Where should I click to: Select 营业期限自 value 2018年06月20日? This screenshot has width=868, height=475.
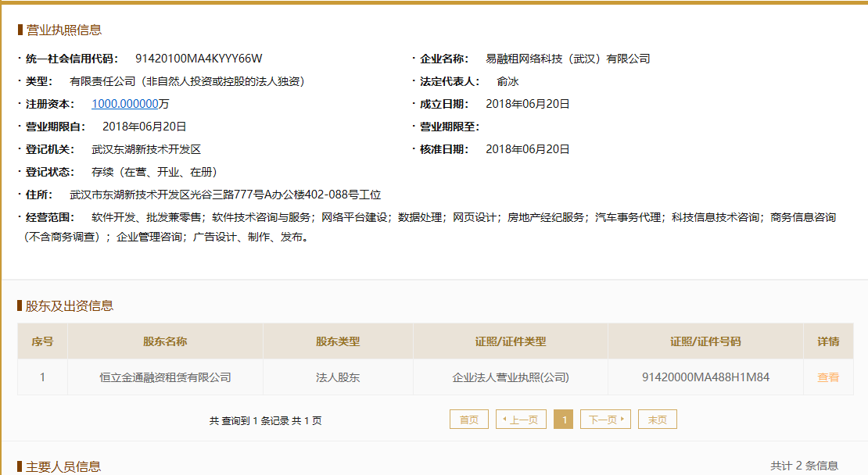(145, 127)
